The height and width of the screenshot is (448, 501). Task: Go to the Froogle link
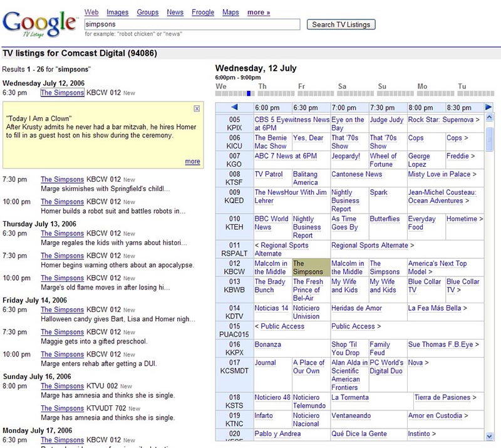click(x=203, y=13)
